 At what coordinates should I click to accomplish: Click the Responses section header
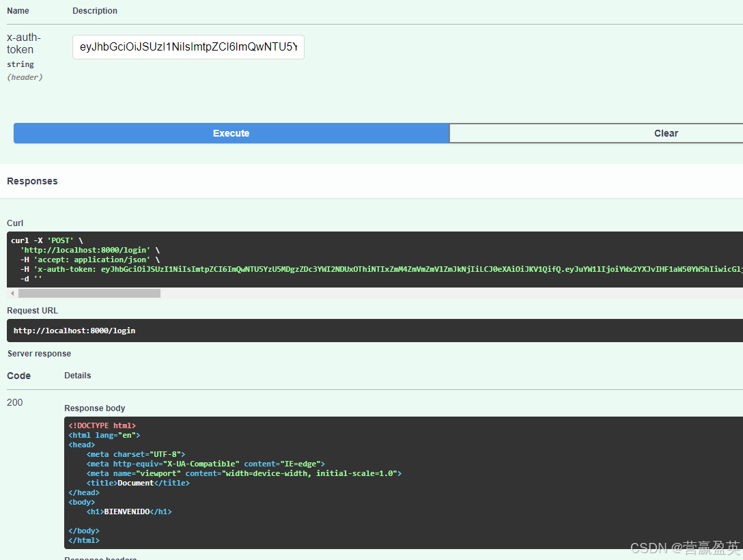31,181
